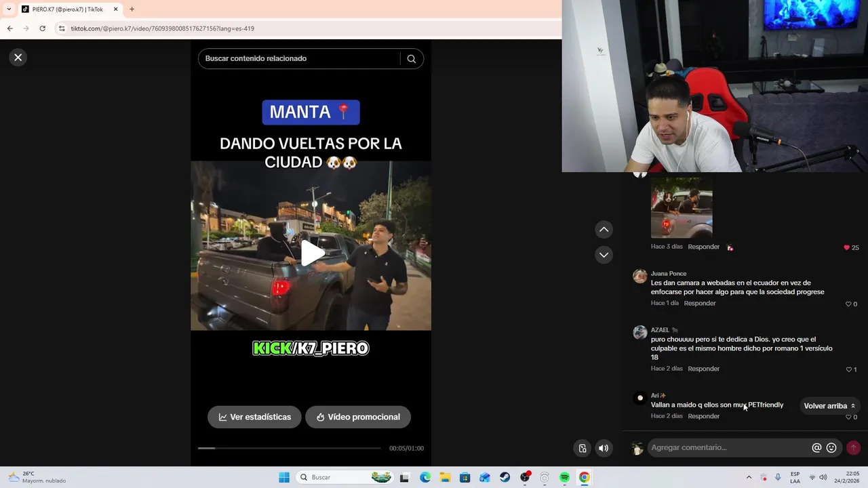Click Chrome icon on taskbar
This screenshot has width=868, height=488.
[x=584, y=477]
